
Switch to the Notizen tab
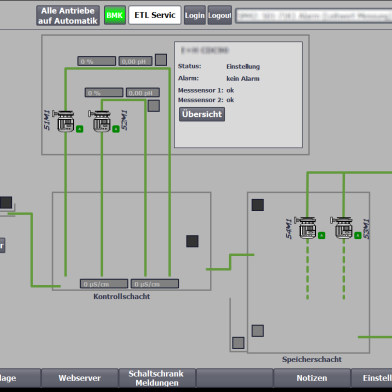click(x=312, y=378)
